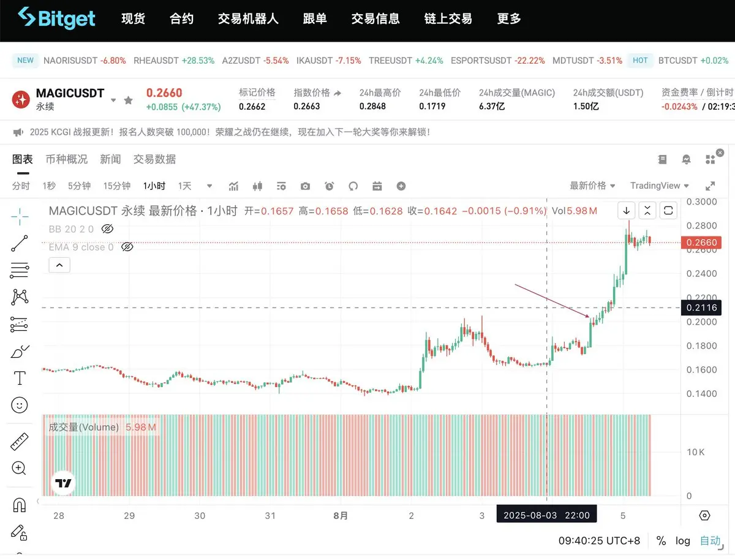735x560 pixels.
Task: Open the 合约 futures menu
Action: [182, 19]
